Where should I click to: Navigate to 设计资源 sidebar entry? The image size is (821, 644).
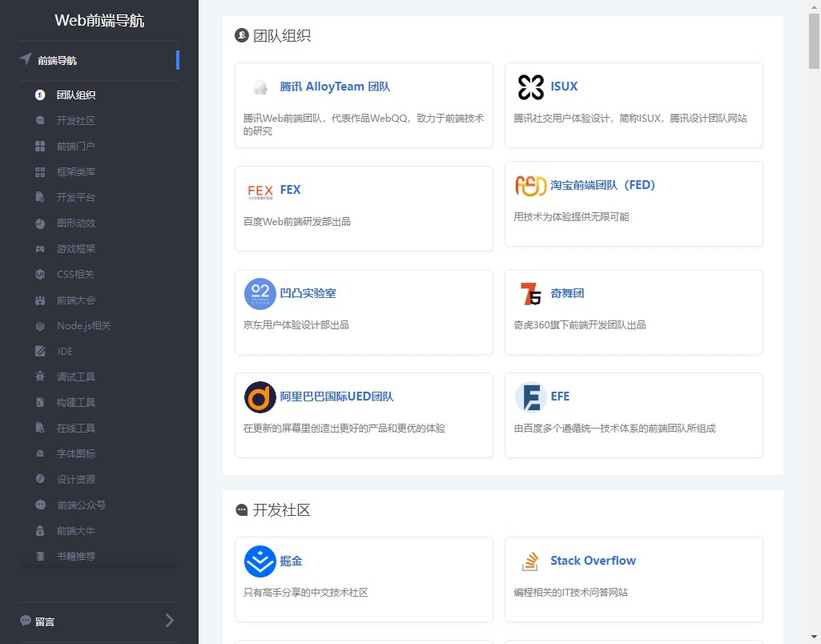(76, 479)
